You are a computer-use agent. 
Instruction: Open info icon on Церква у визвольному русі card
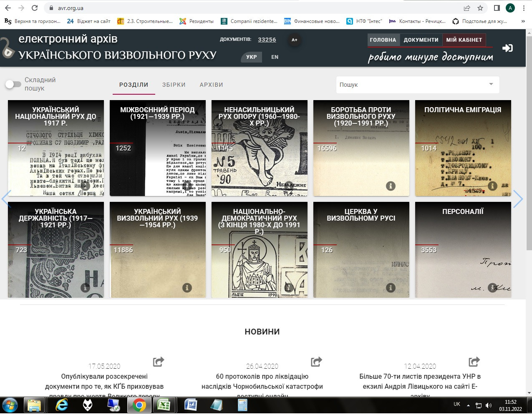coord(391,288)
